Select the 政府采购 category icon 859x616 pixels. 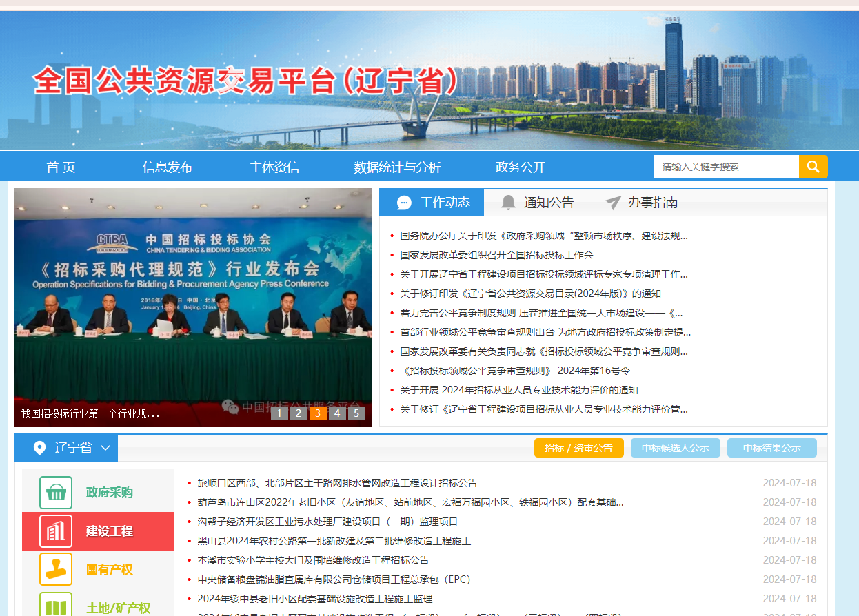[x=56, y=492]
